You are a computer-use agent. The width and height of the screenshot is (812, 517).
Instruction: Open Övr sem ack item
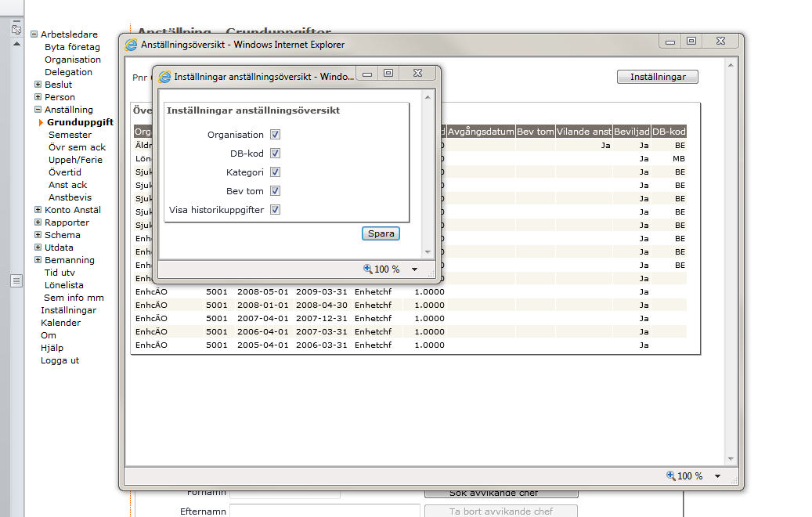tap(78, 147)
